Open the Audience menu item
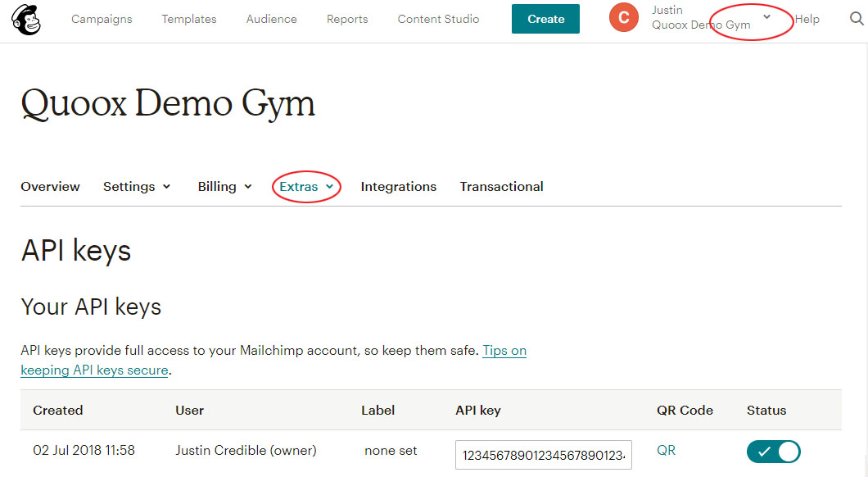This screenshot has width=868, height=477. pyautogui.click(x=271, y=19)
